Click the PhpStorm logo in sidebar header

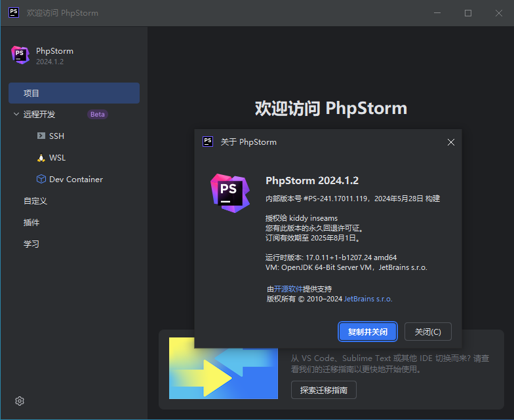[20, 55]
